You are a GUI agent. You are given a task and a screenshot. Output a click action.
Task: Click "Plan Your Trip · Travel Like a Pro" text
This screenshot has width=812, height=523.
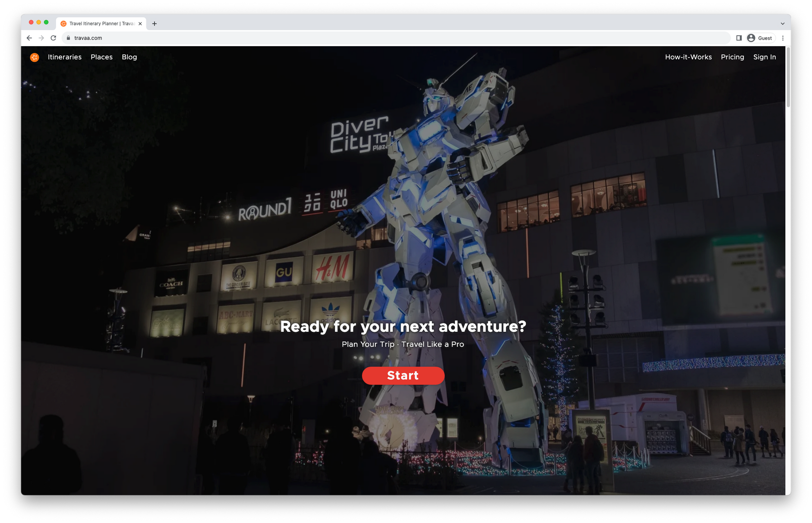403,344
